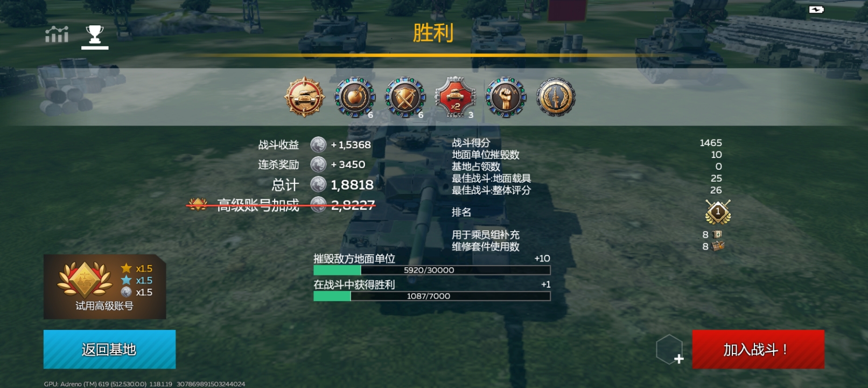This screenshot has height=388, width=868.
Task: Select the trophy results tab
Action: 95,34
